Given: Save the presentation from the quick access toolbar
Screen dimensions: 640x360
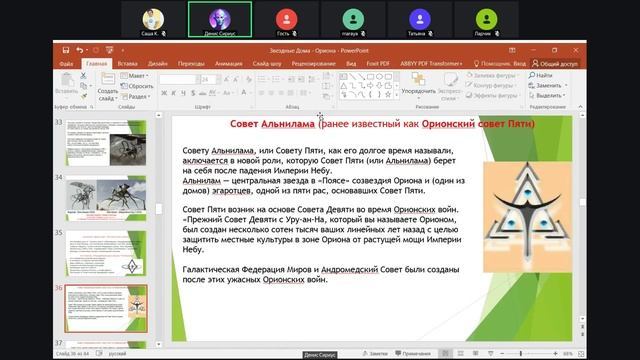Looking at the screenshot, I should point(65,50).
